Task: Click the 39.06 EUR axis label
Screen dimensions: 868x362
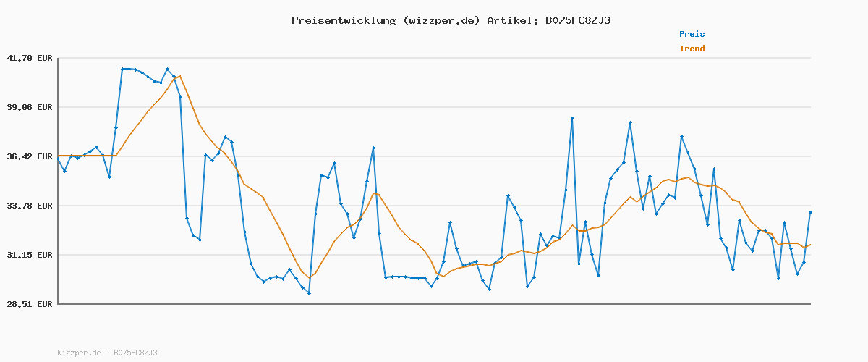Action: pyautogui.click(x=29, y=107)
